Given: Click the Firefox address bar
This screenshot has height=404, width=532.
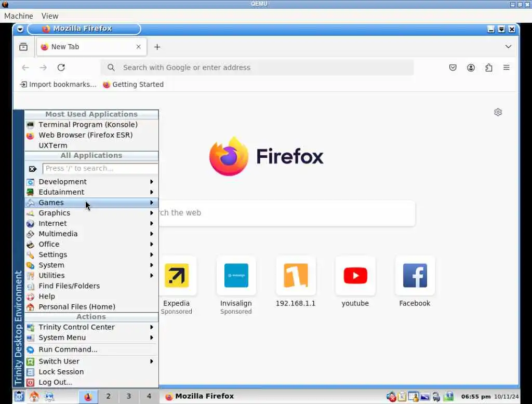Looking at the screenshot, I should click(x=257, y=68).
